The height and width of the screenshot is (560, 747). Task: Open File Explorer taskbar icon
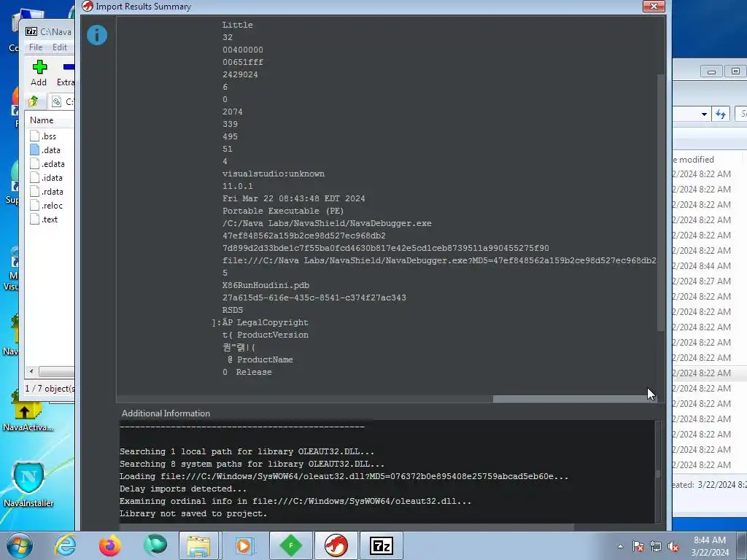(198, 545)
